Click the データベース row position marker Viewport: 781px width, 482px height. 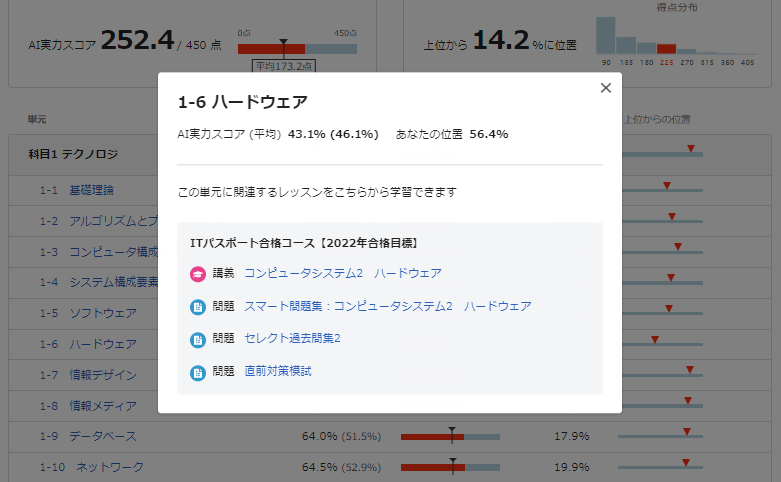click(x=687, y=432)
